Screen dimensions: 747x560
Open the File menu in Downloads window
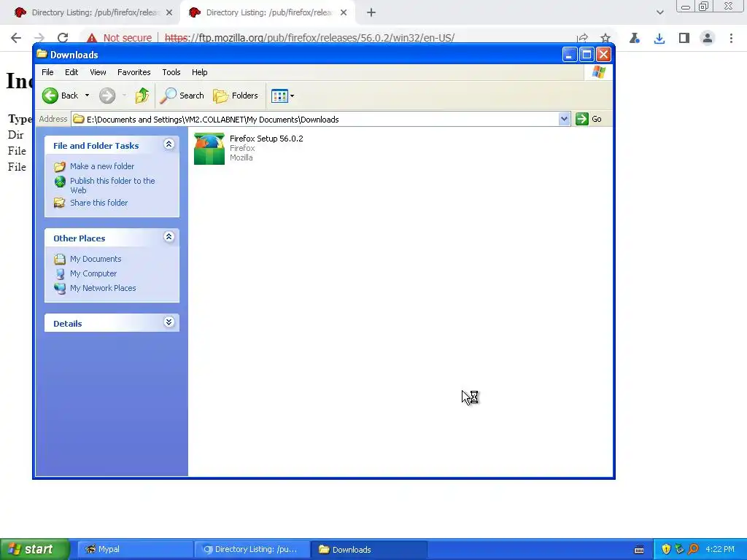(47, 72)
